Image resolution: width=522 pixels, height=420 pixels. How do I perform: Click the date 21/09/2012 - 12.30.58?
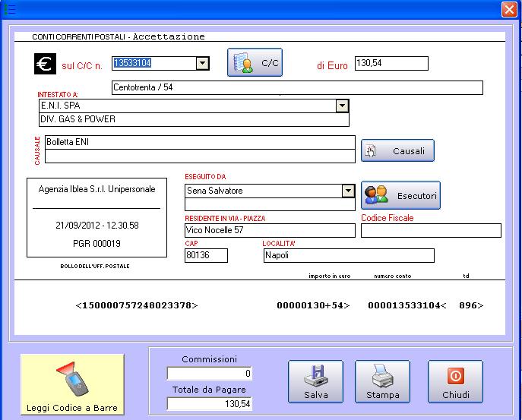point(96,226)
